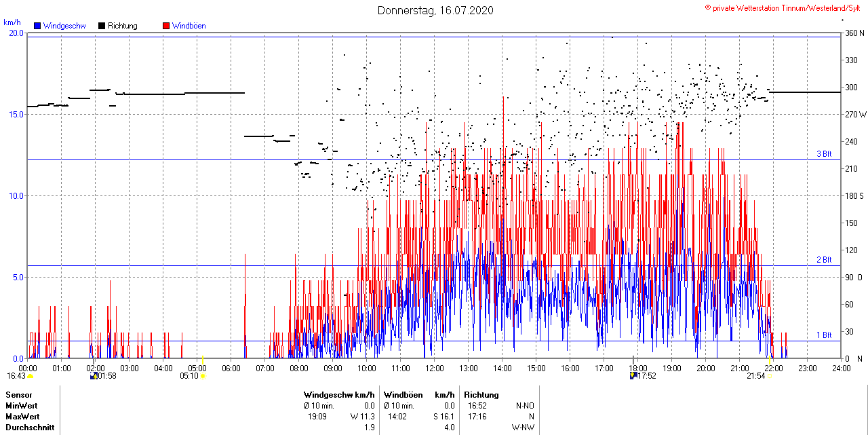Click the 24:00 time axis label

[x=842, y=368]
